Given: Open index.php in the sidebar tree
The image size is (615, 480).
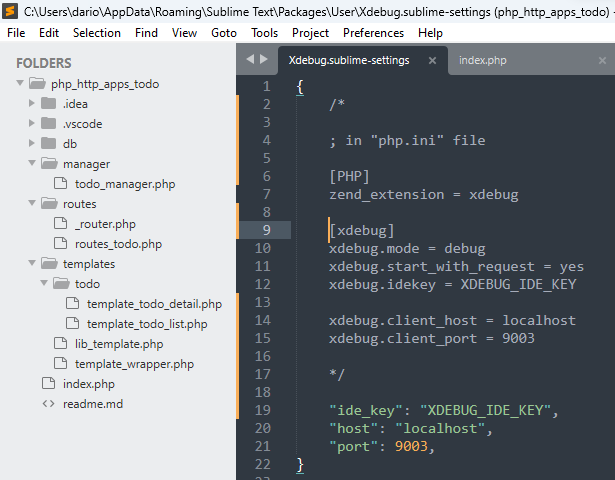Looking at the screenshot, I should click(89, 384).
